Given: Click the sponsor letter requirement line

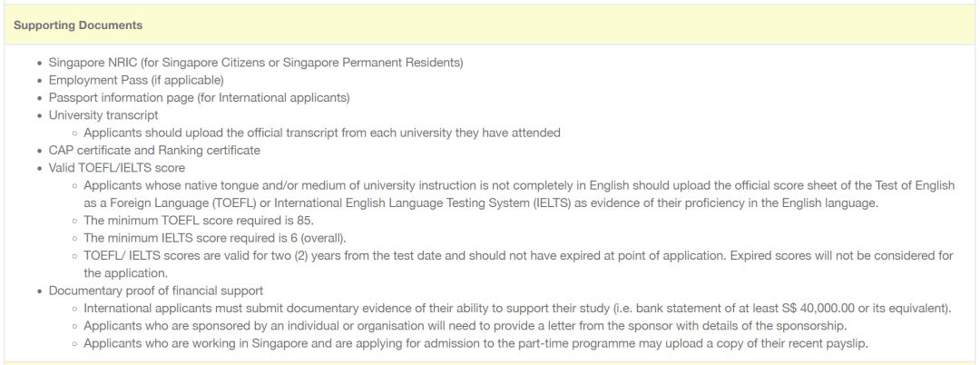Looking at the screenshot, I should (x=465, y=325).
